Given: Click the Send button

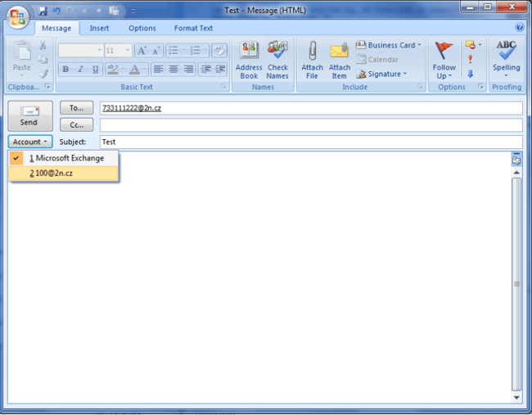Looking at the screenshot, I should click(x=30, y=116).
